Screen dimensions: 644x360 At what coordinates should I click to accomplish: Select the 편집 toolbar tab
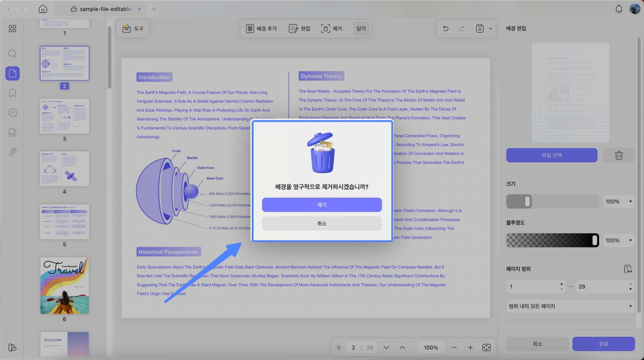point(299,29)
